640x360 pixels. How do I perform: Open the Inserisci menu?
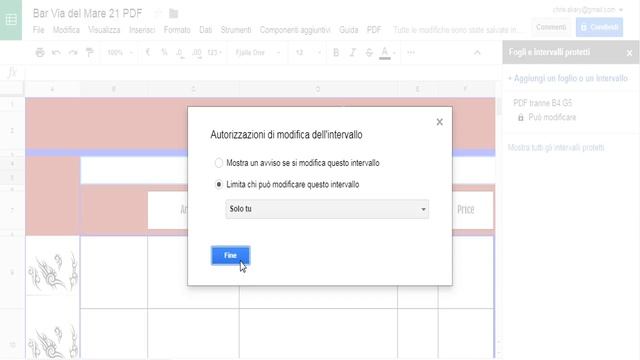142,30
